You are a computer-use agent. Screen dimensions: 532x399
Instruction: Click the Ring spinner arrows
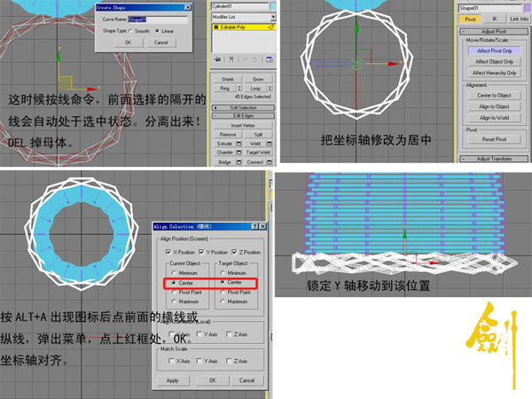[x=239, y=88]
